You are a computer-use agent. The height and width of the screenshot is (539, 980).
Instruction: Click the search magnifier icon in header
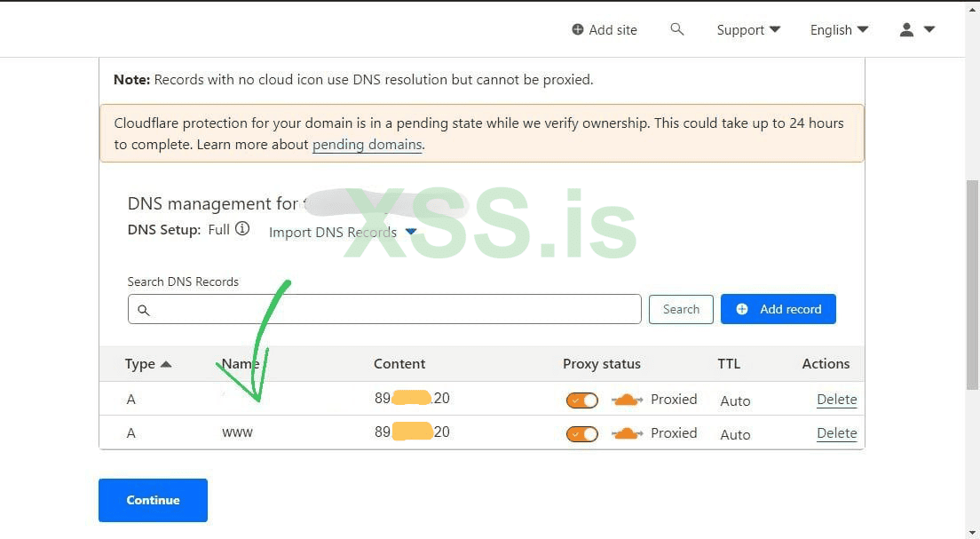click(x=677, y=29)
